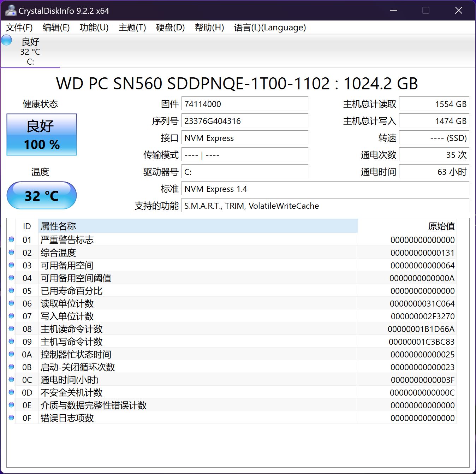Viewport: 476px width, 474px height.
Task: Click status dot for 0F 错误日志项数
Action: (x=11, y=417)
